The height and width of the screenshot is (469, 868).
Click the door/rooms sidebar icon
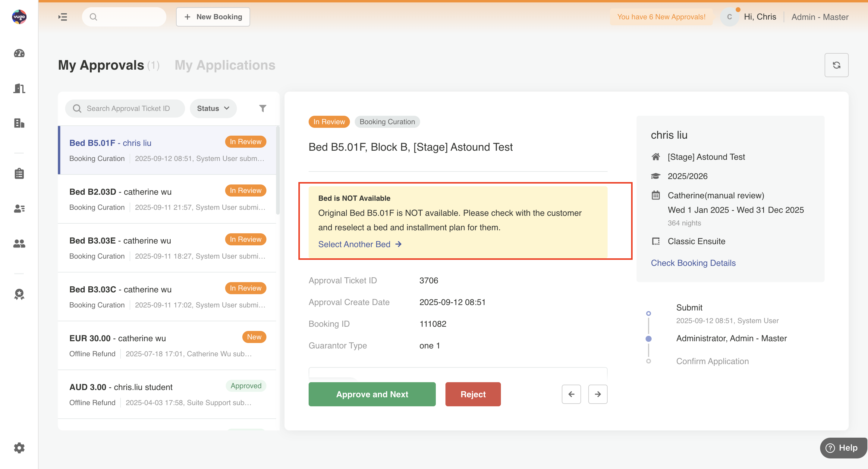pos(19,88)
